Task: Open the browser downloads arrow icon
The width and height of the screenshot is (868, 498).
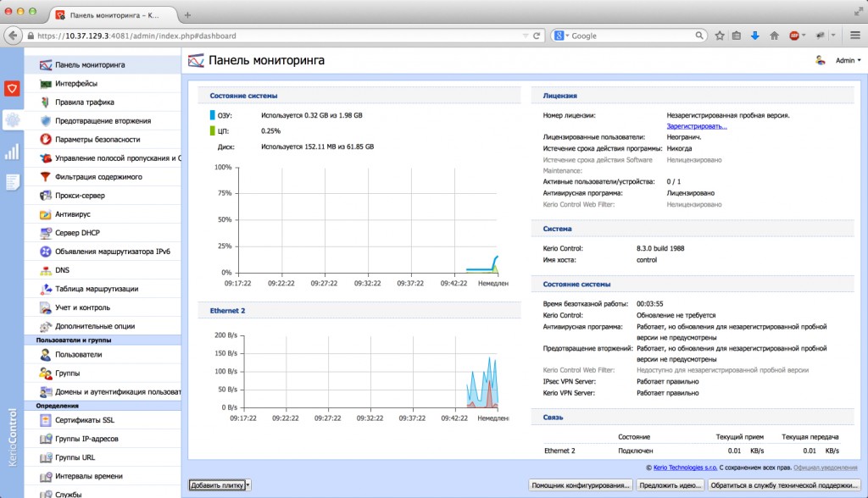Action: pos(754,36)
